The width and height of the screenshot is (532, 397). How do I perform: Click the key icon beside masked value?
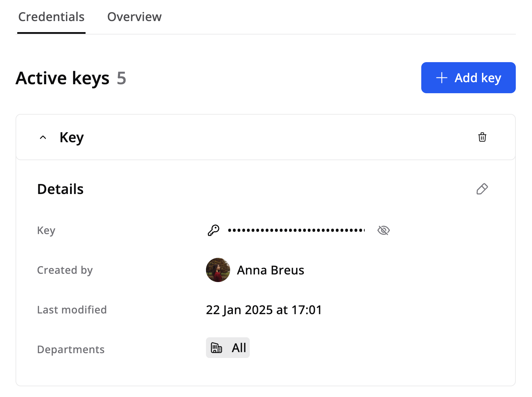(x=213, y=230)
